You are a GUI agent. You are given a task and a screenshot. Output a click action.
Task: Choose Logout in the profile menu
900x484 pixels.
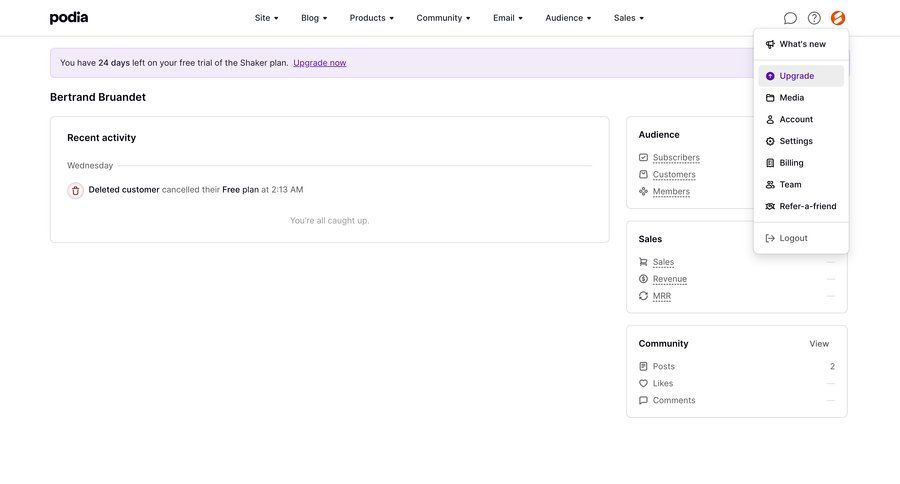[x=801, y=238]
